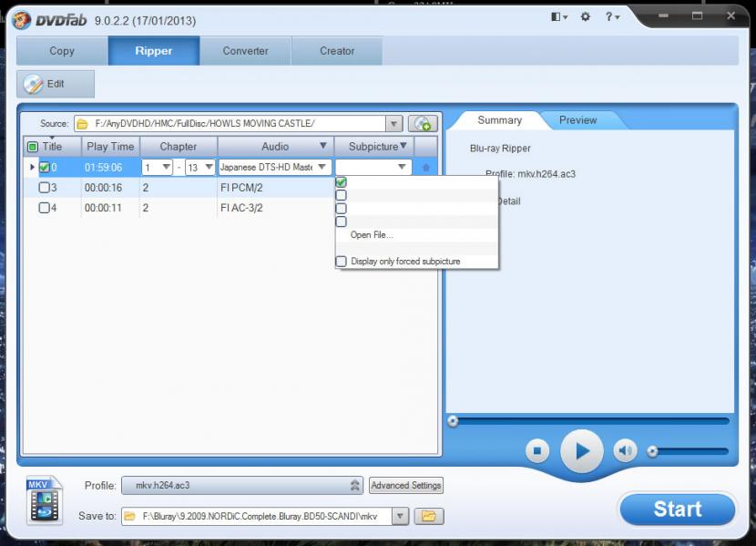Play the preview video
The image size is (756, 546).
coord(582,451)
